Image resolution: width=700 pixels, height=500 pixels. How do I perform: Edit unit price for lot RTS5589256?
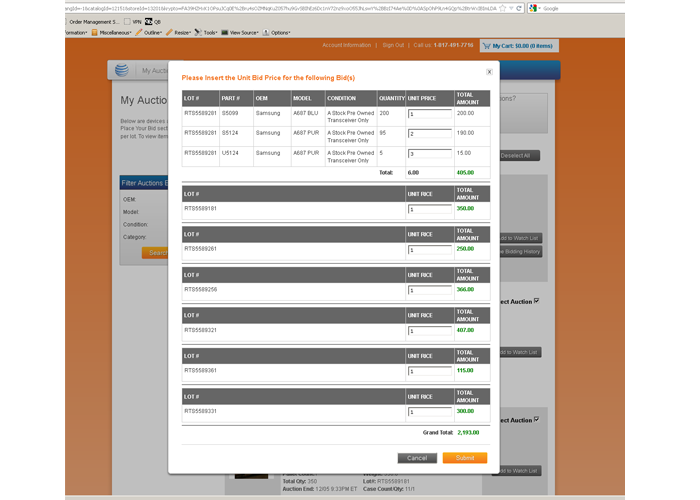pos(429,290)
